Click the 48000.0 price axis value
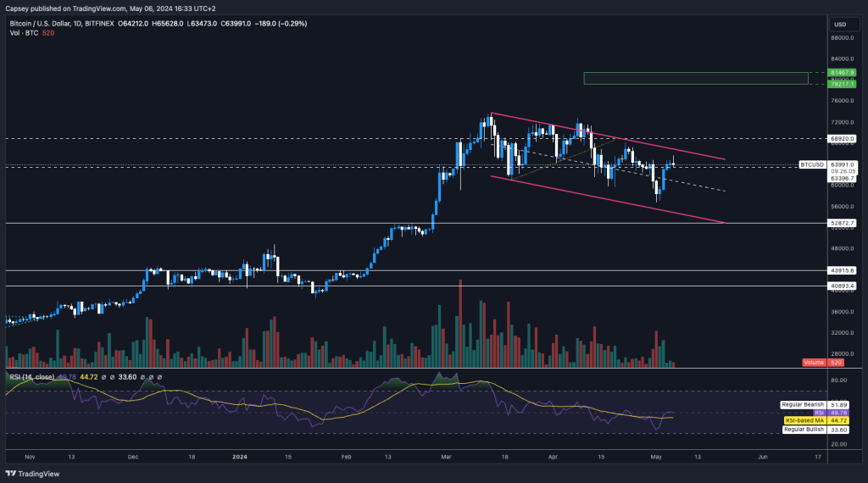868x483 pixels. pyautogui.click(x=842, y=248)
